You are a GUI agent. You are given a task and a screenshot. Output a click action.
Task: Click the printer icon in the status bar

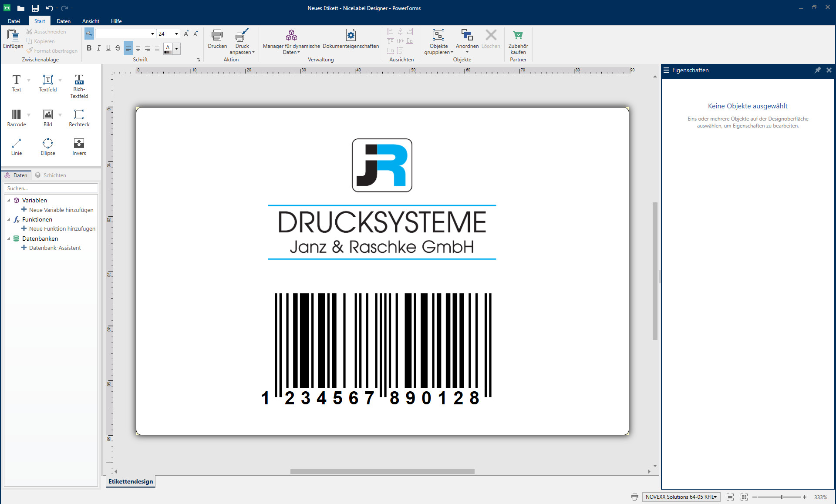point(635,497)
